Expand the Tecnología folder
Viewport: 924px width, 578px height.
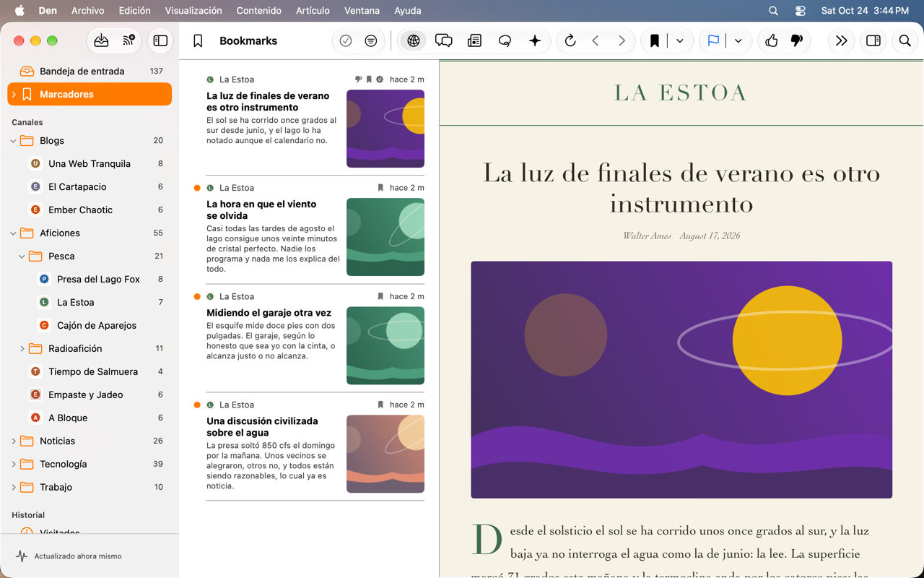(x=13, y=465)
